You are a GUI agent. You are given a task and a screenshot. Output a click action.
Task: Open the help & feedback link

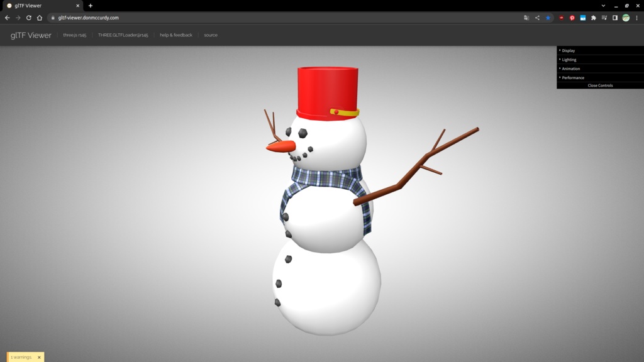[176, 35]
